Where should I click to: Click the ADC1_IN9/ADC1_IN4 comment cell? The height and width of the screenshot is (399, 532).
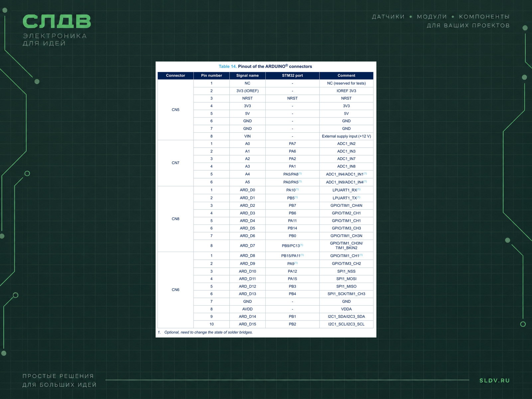pos(346,182)
